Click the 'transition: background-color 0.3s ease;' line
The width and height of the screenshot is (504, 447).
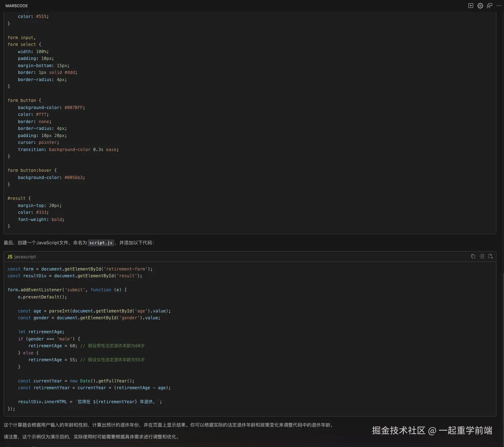tap(68, 150)
